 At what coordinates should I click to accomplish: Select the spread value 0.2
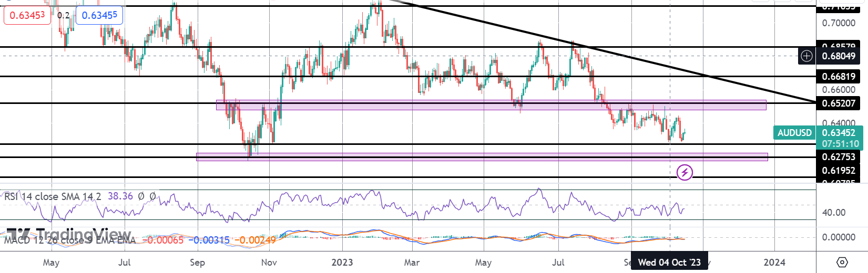coord(64,15)
